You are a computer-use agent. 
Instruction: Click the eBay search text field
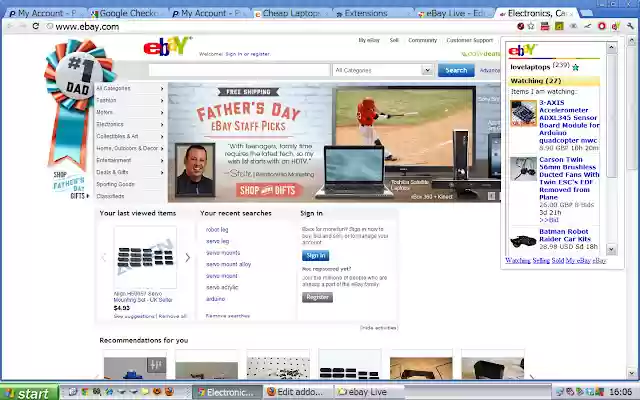[239, 70]
